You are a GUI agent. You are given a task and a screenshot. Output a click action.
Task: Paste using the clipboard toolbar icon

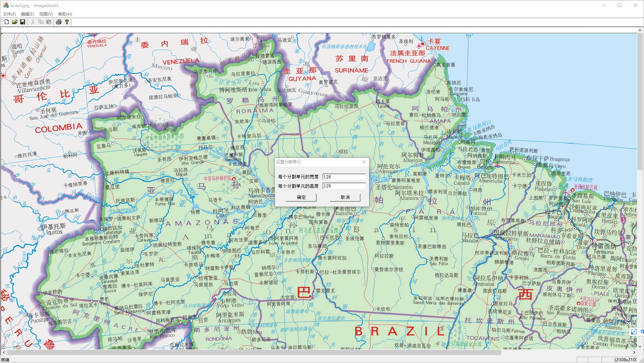pyautogui.click(x=49, y=22)
